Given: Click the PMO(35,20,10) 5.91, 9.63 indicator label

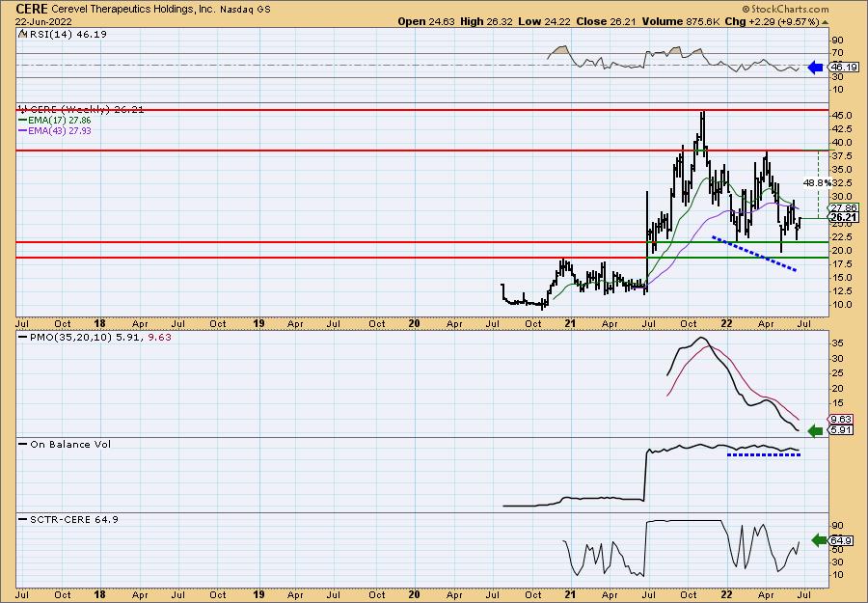Looking at the screenshot, I should coord(100,337).
